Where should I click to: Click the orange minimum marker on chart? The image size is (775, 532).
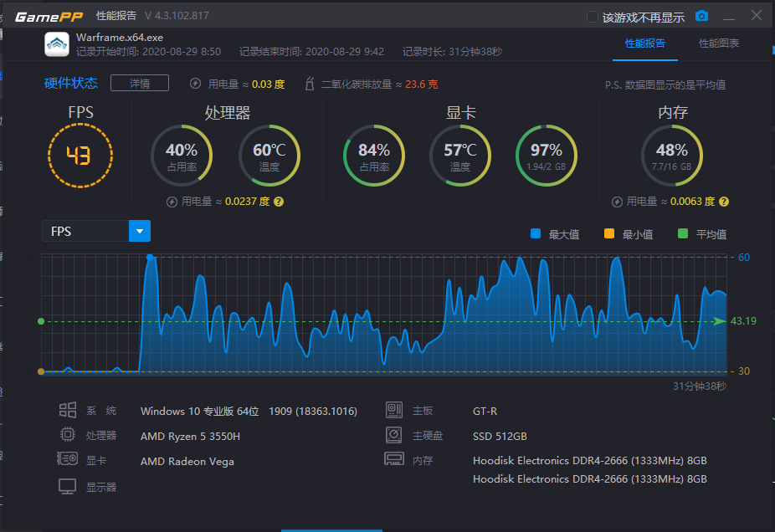click(41, 371)
